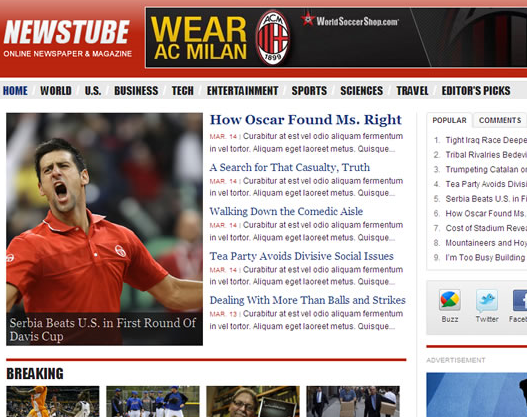Open popular item 6 'How Oscar Found Ms.'
This screenshot has height=417, width=527.
coord(486,213)
